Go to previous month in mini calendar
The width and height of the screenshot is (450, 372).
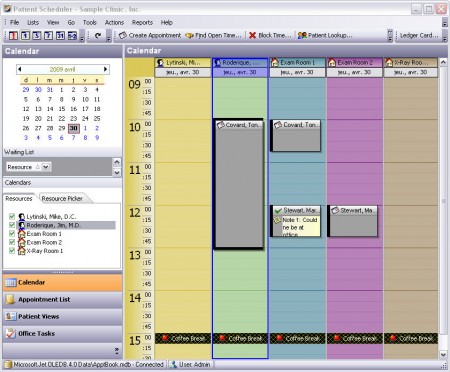tap(20, 69)
